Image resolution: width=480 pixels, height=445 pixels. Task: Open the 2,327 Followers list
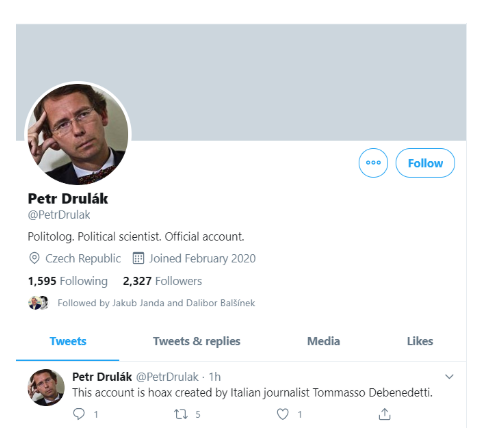tap(162, 281)
